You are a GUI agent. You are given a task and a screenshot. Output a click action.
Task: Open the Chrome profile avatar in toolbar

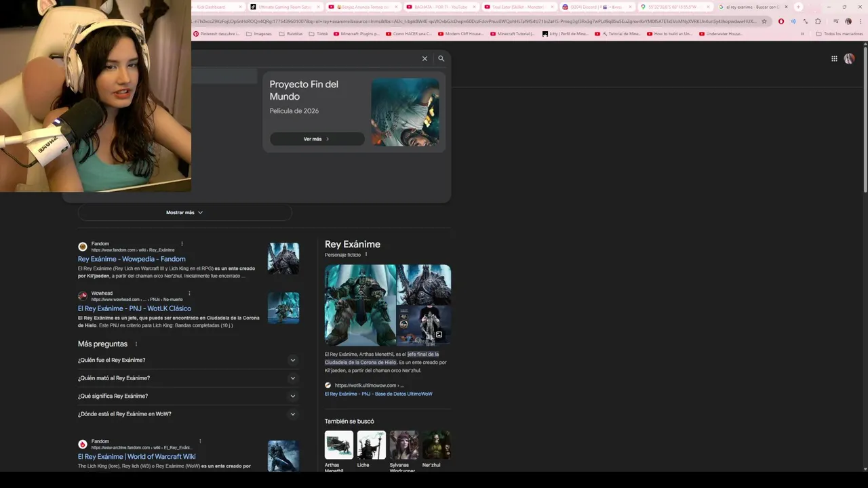848,21
